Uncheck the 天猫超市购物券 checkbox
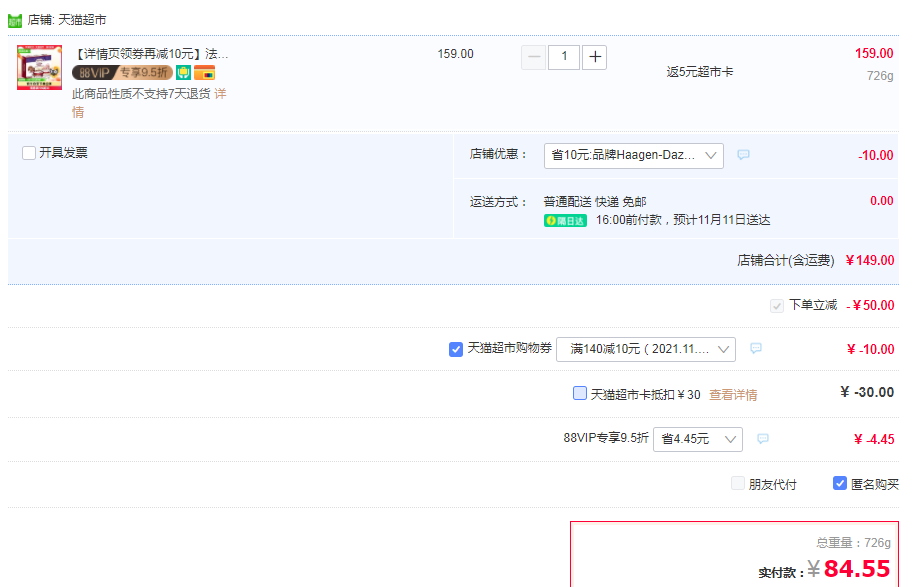The image size is (919, 587). click(x=455, y=349)
